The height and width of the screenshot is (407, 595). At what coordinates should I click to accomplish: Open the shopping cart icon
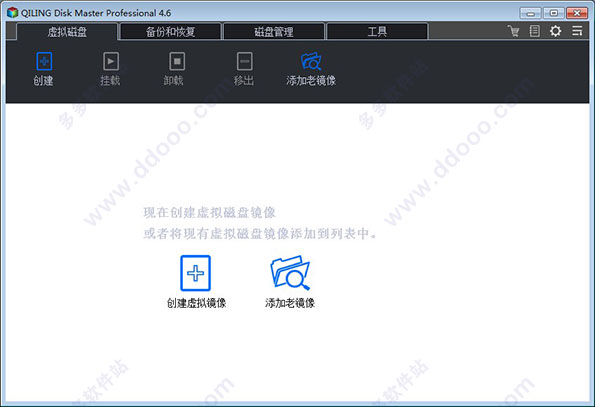514,31
